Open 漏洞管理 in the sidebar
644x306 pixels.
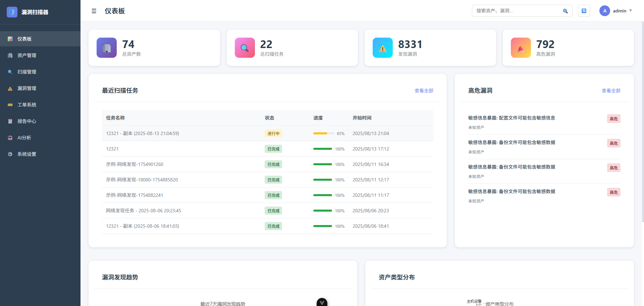[27, 88]
